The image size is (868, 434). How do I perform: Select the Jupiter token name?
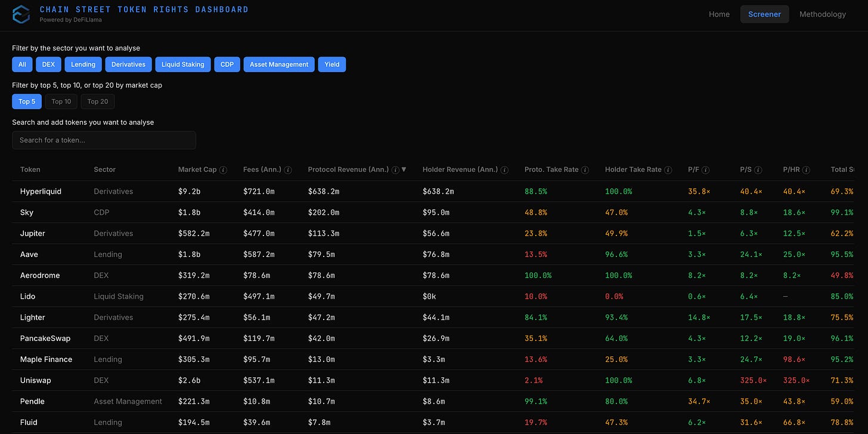33,233
